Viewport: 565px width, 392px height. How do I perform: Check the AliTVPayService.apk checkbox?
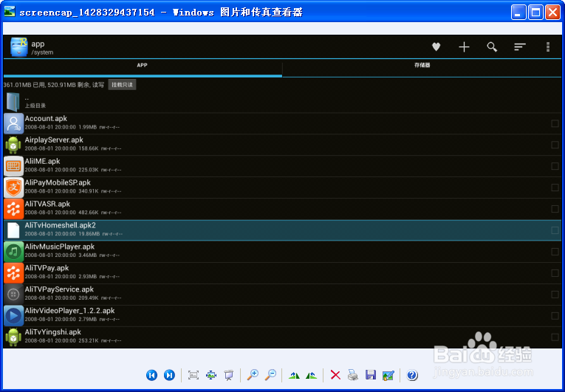[555, 295]
